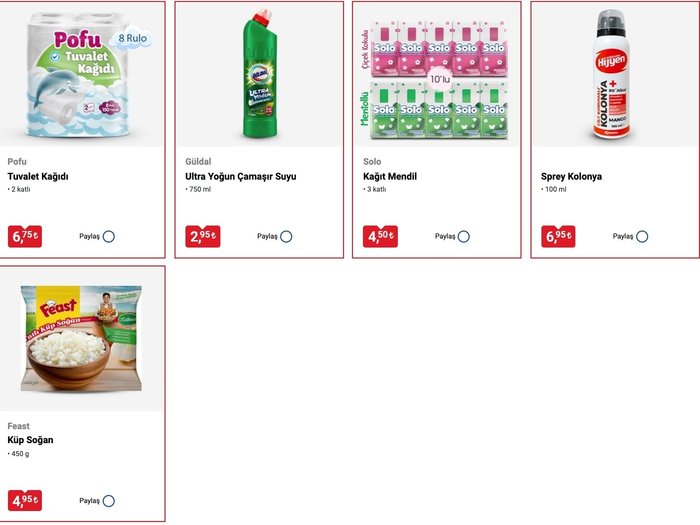Image resolution: width=700 pixels, height=525 pixels.
Task: Select Paylaş radio for Sprey Kolonya
Action: click(x=642, y=237)
